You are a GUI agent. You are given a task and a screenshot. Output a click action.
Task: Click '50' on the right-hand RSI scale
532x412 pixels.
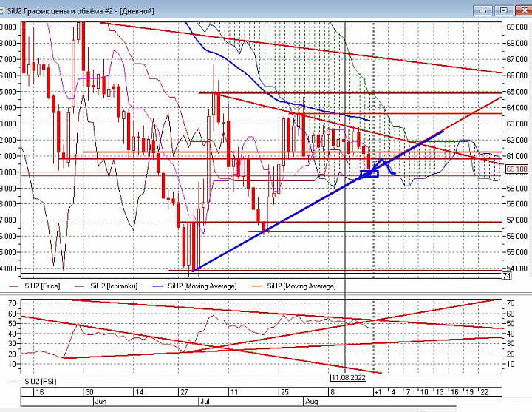[510, 323]
